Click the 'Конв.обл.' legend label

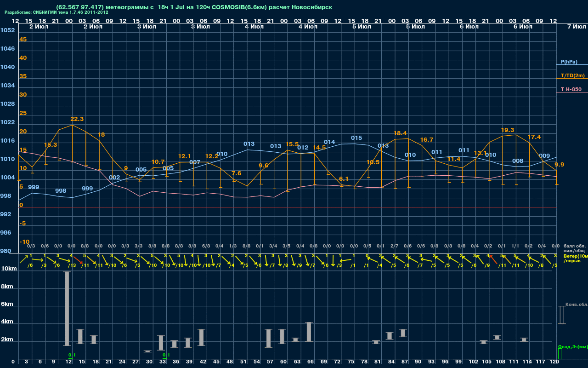click(x=577, y=305)
